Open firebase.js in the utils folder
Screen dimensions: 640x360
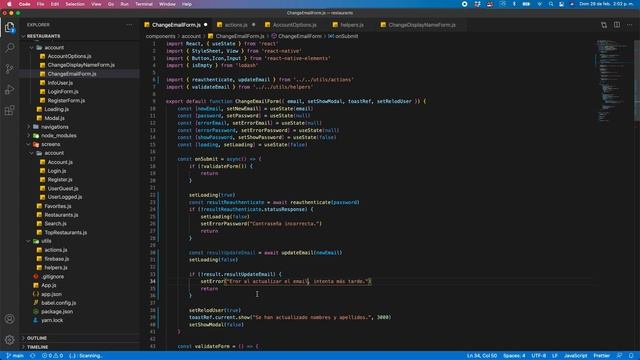pos(56,259)
